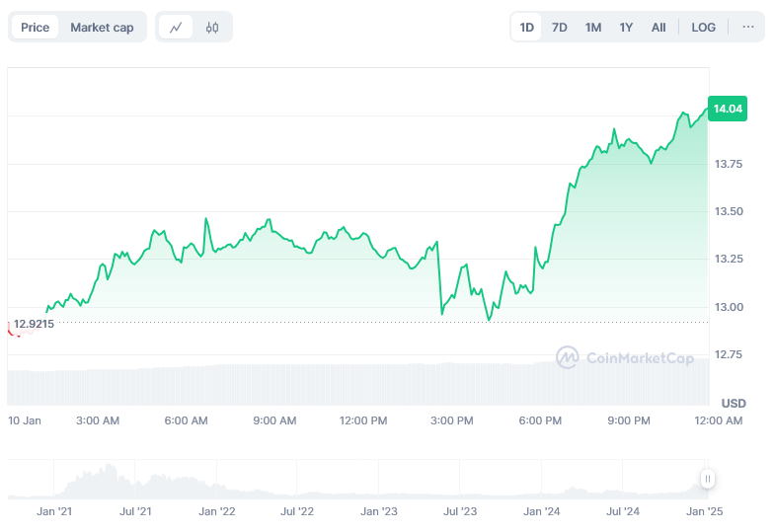Image resolution: width=774 pixels, height=532 pixels.
Task: Click the 6:00 PM x-axis label
Action: pos(540,420)
